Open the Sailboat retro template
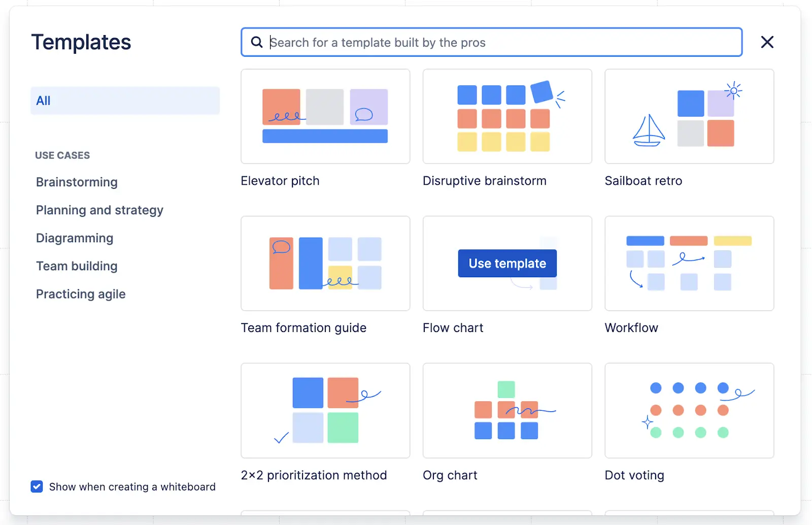This screenshot has width=812, height=525. point(689,116)
